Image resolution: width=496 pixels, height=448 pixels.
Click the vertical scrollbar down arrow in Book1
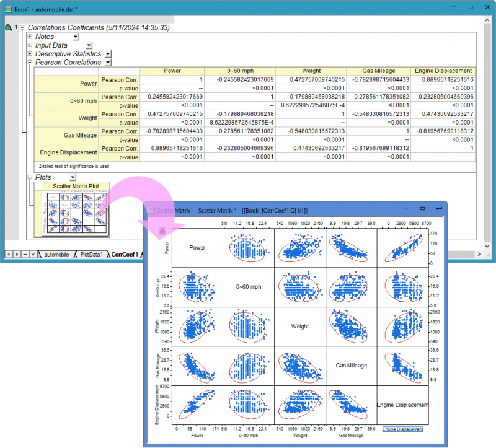[x=487, y=246]
